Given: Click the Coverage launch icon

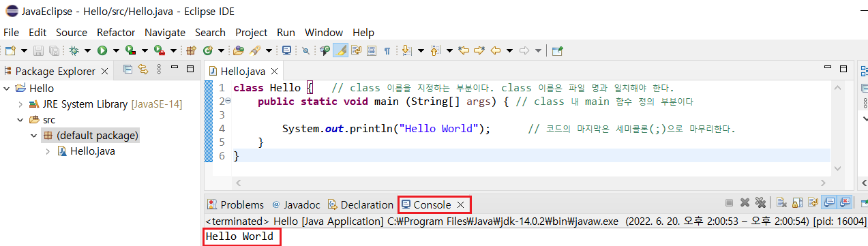Looking at the screenshot, I should click(x=130, y=50).
